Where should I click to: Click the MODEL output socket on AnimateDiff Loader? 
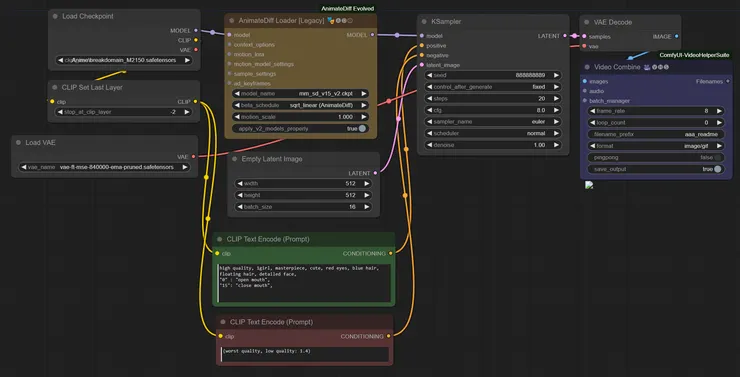(372, 35)
